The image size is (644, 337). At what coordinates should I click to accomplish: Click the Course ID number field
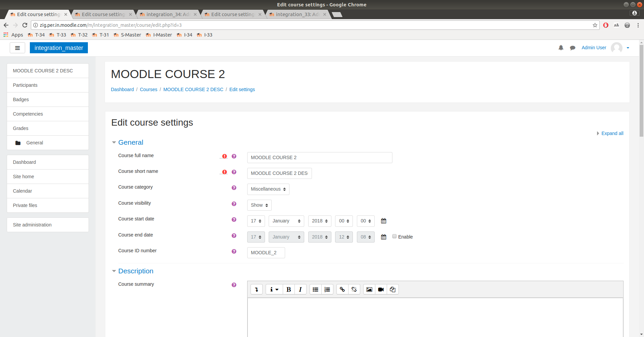(266, 253)
